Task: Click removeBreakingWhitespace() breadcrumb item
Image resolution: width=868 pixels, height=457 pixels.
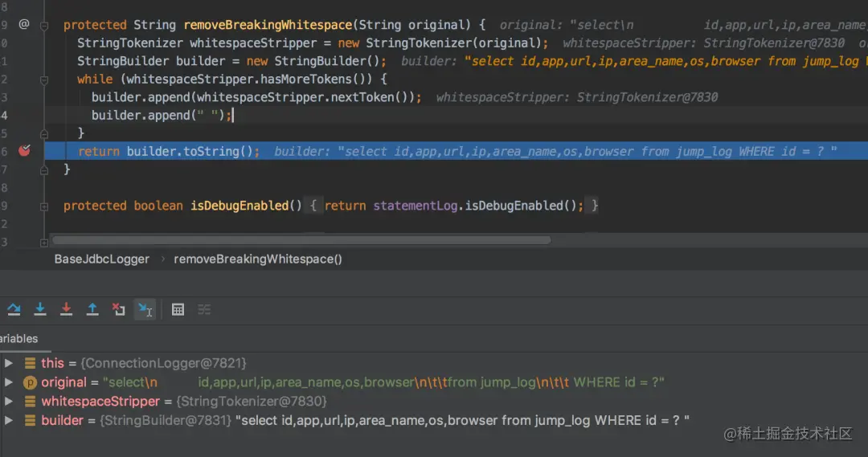Action: pyautogui.click(x=258, y=259)
